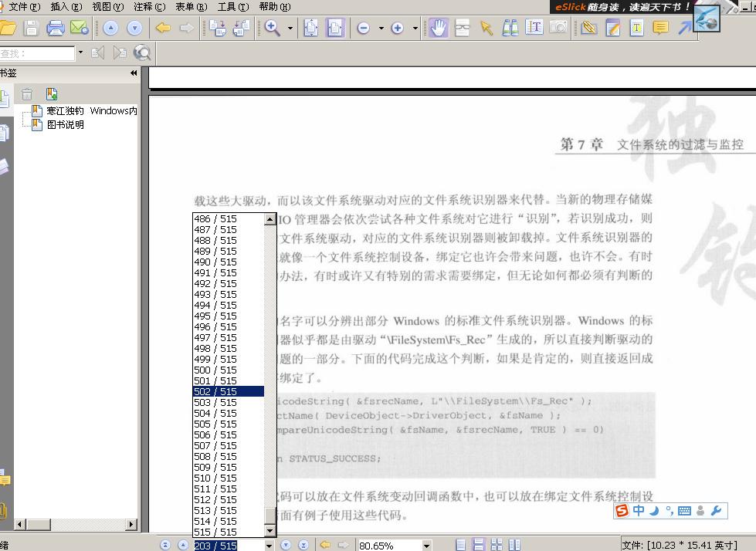Open bookmark 寒江独钓 Windows内

[92, 111]
